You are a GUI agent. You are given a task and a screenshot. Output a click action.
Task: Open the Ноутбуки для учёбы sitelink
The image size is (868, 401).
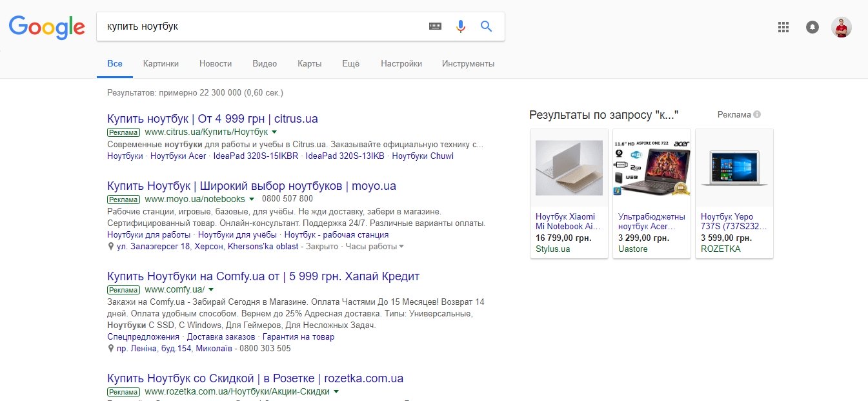(x=237, y=235)
